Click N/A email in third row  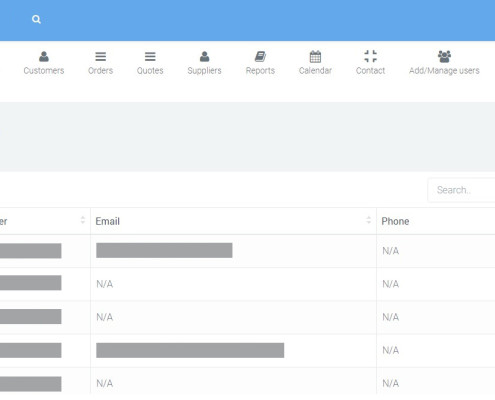point(105,317)
